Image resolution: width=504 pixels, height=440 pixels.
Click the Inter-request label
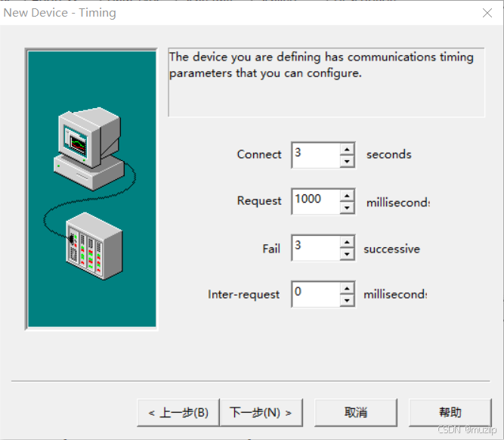tap(243, 294)
